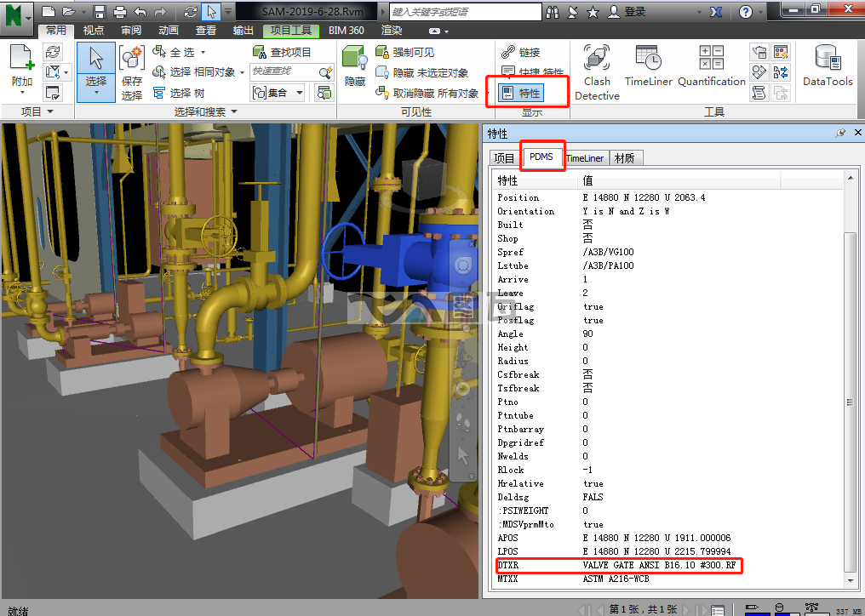Click the Scripter scroll icon
865x616 pixels.
point(759,93)
